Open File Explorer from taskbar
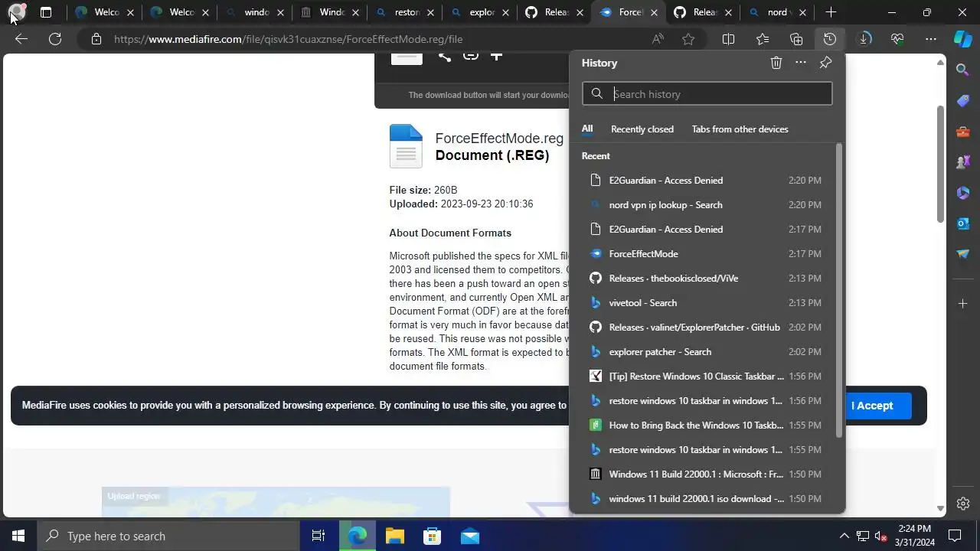The width and height of the screenshot is (980, 551). click(x=394, y=536)
